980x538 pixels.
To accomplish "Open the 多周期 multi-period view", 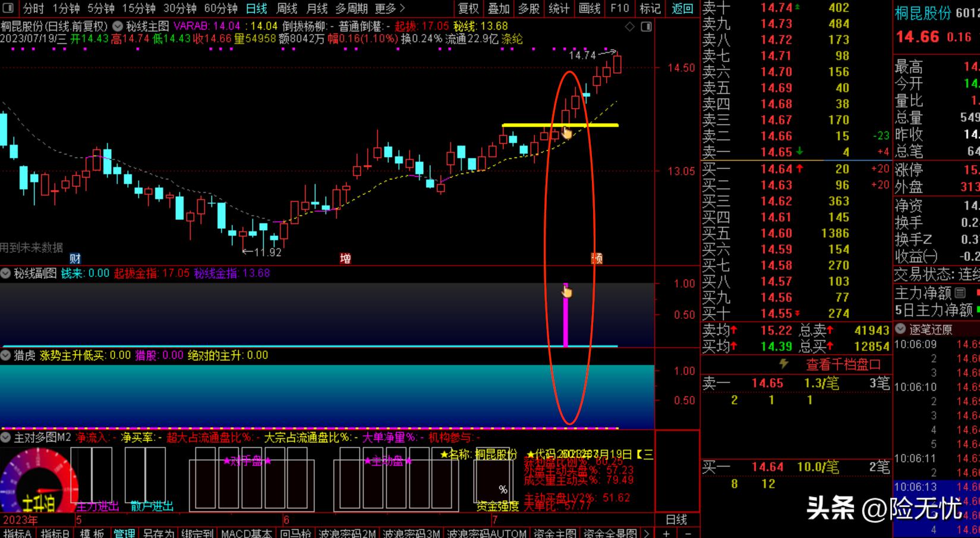I will click(x=352, y=8).
